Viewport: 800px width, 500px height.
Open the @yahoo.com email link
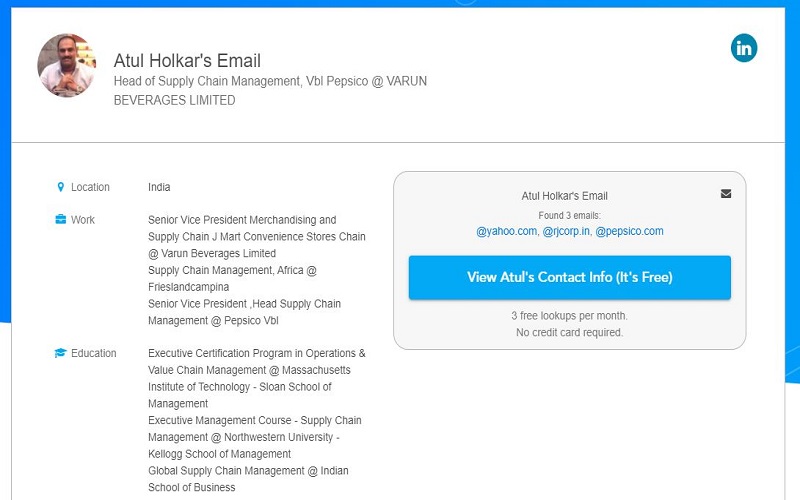(506, 231)
